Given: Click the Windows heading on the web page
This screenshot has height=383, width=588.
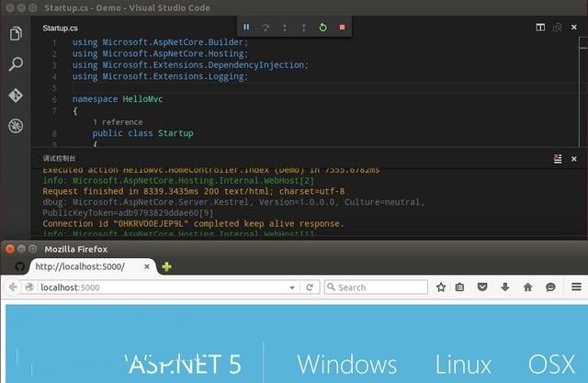Looking at the screenshot, I should (x=347, y=365).
